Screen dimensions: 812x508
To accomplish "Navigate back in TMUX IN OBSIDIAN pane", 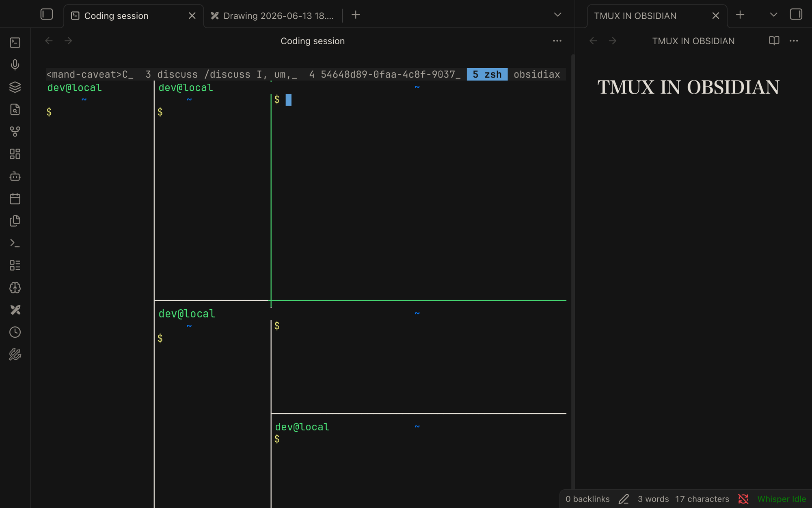I will [593, 41].
